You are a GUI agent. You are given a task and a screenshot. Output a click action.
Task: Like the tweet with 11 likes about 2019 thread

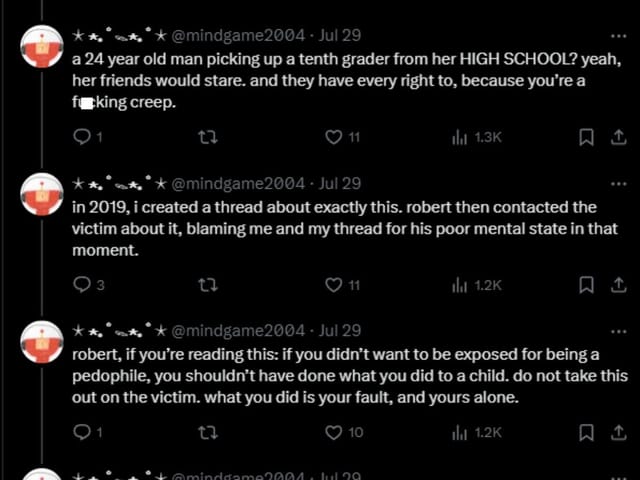(x=335, y=285)
